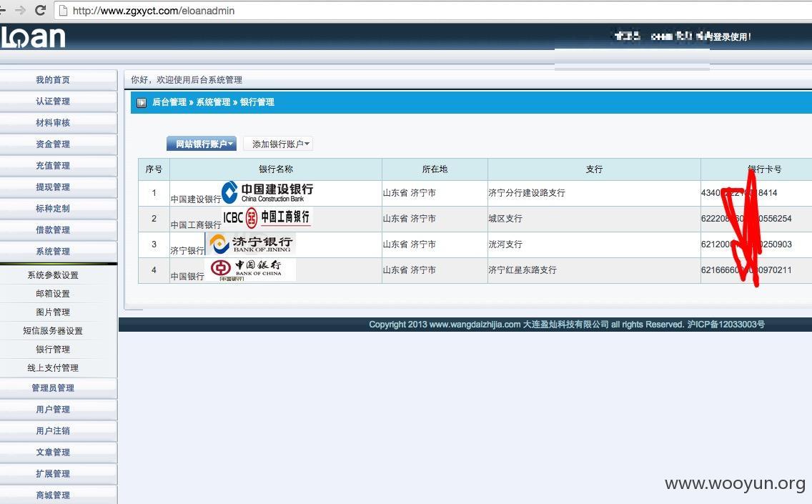The height and width of the screenshot is (504, 812).
Task: Click the China Construction Bank logo
Action: 267,192
